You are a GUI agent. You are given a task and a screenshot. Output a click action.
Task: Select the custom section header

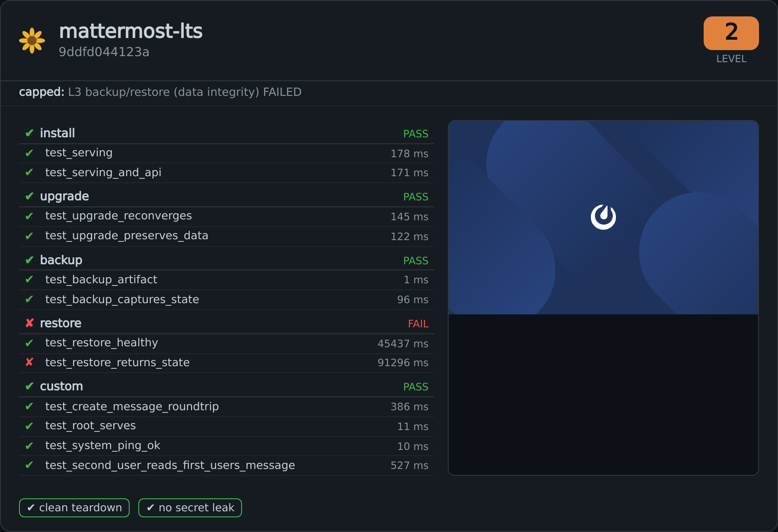(x=226, y=386)
